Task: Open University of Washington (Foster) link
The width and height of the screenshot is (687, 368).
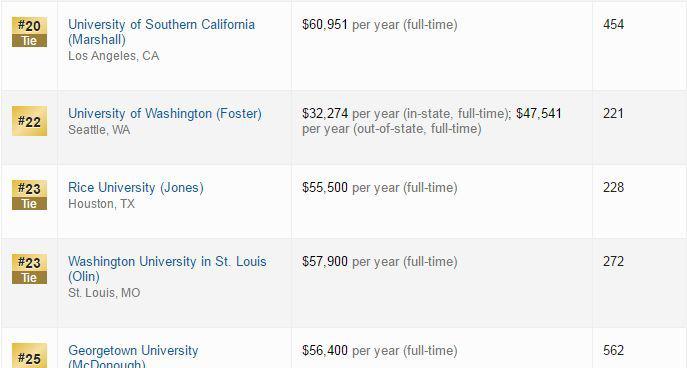Action: (165, 113)
